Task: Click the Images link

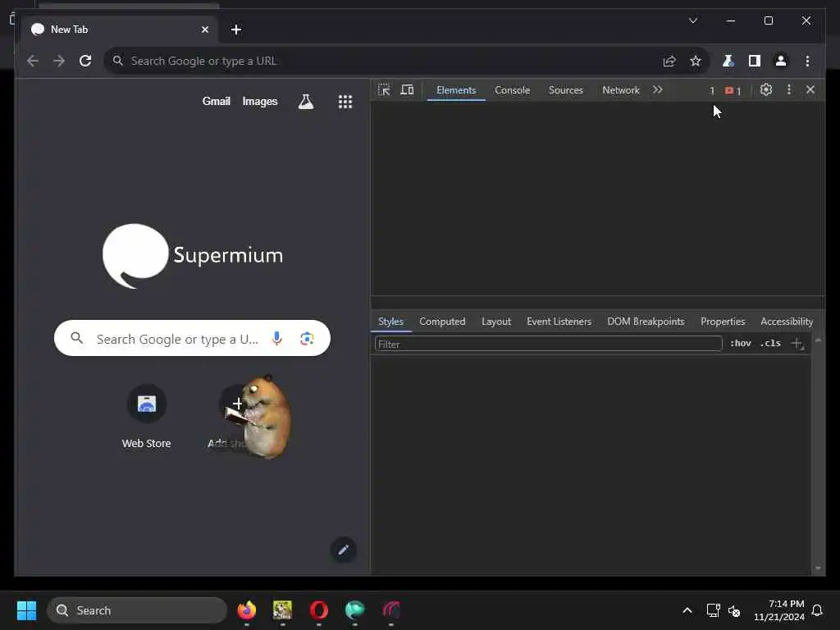Action: tap(260, 101)
